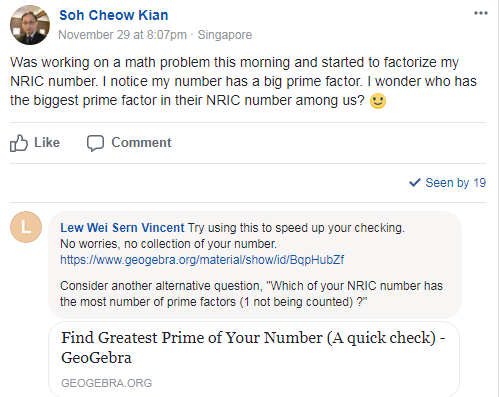499x397 pixels.
Task: Click the Seen by checkmark icon
Action: point(415,182)
